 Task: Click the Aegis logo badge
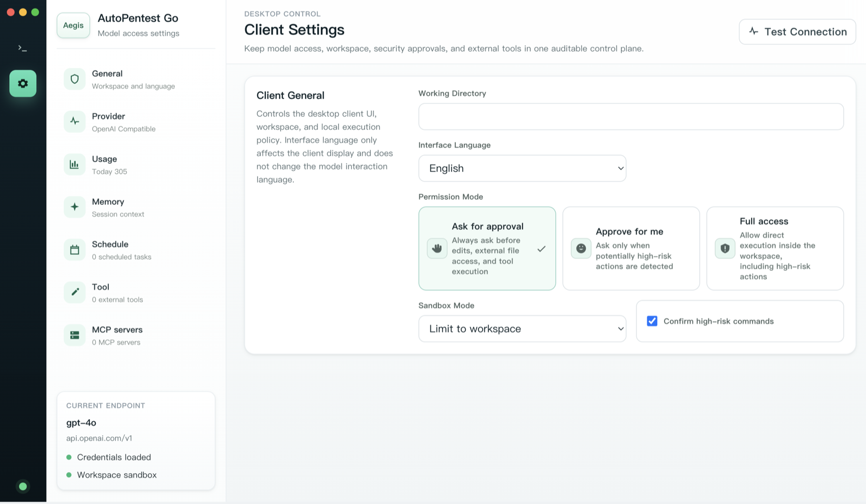pyautogui.click(x=73, y=25)
